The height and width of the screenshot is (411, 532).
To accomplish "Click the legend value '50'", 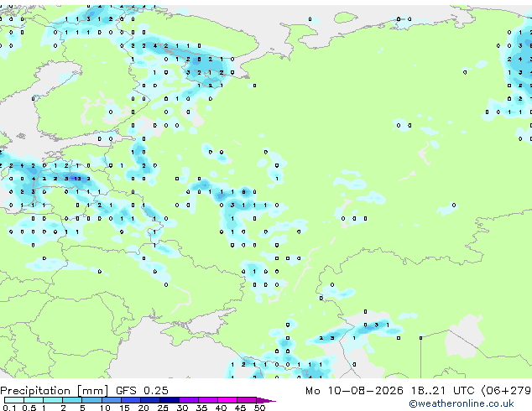I will click(x=260, y=408).
